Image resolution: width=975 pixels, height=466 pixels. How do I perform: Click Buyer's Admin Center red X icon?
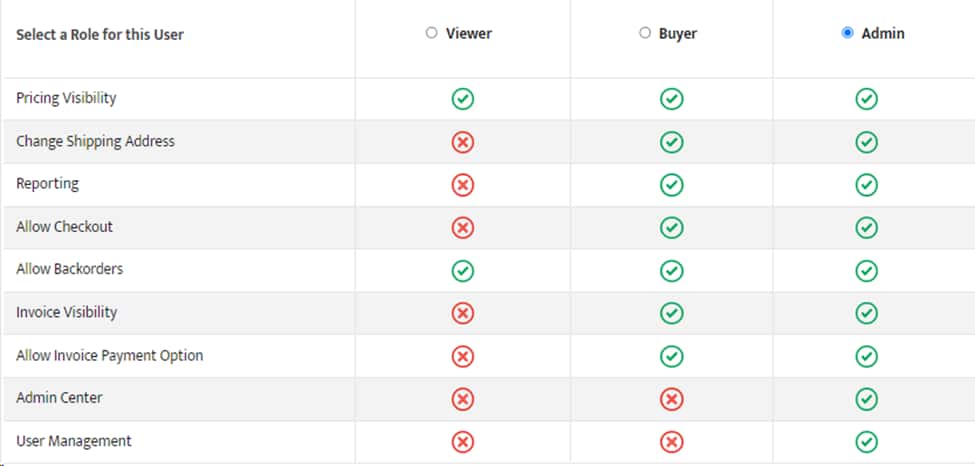(672, 399)
